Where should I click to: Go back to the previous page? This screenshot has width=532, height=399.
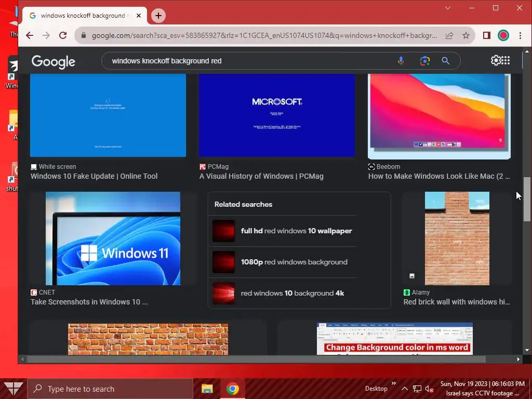(x=30, y=35)
